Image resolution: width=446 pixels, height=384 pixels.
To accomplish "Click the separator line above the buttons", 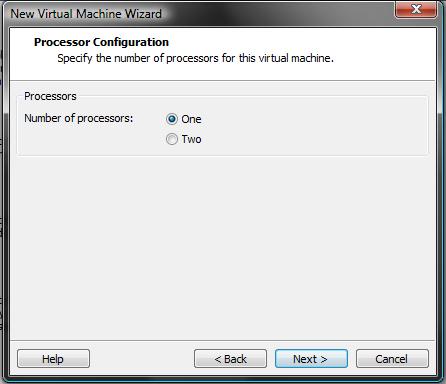I will [223, 340].
